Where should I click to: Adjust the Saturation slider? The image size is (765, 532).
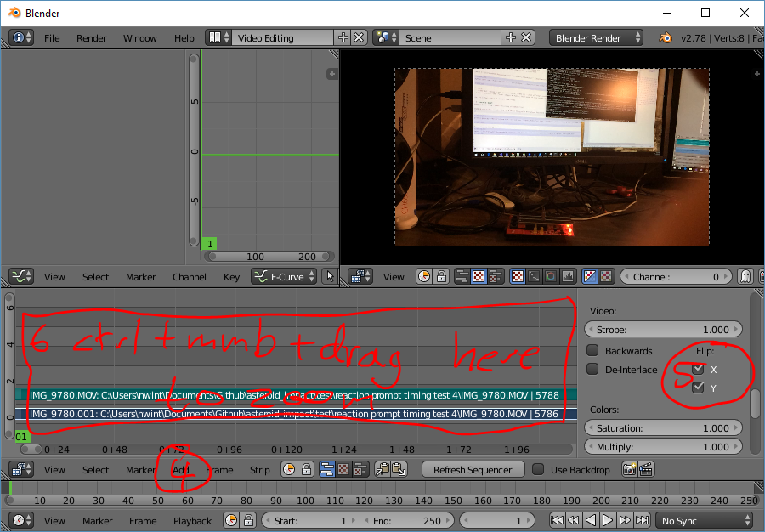[663, 427]
